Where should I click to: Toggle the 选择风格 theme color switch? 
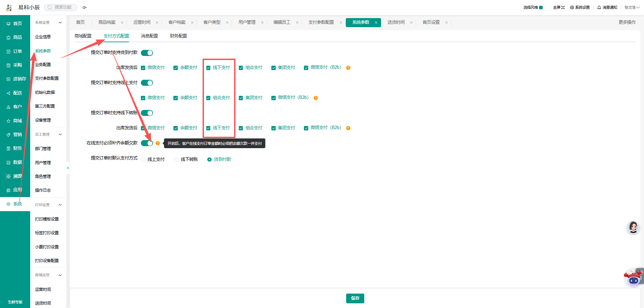pos(541,7)
